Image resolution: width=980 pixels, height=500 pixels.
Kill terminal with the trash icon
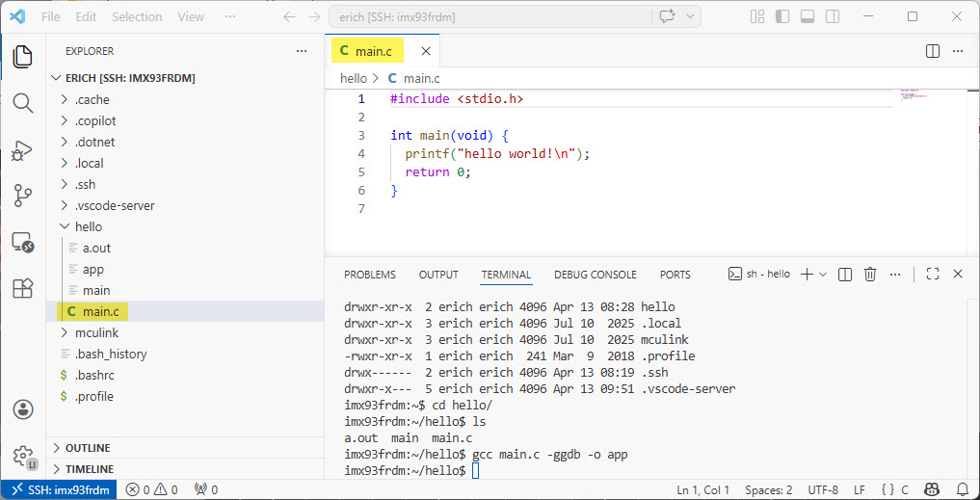(870, 275)
